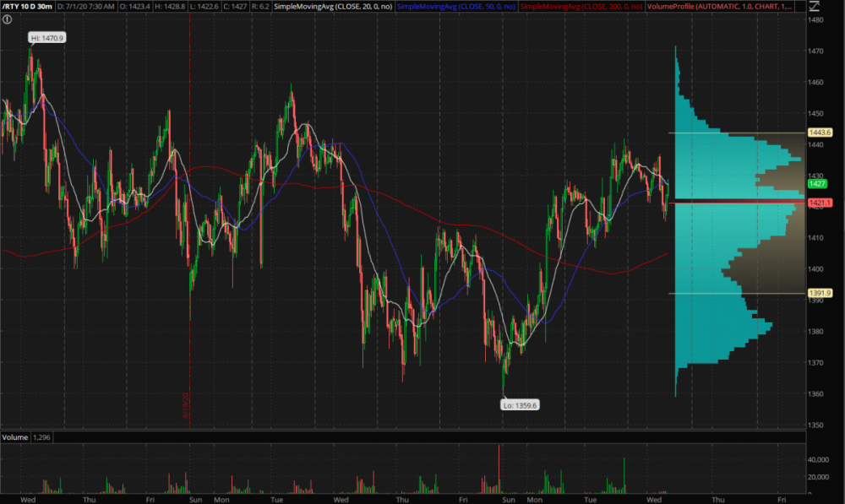The image size is (845, 504).
Task: Click the chart info icon below the symbol
Action: (x=8, y=19)
